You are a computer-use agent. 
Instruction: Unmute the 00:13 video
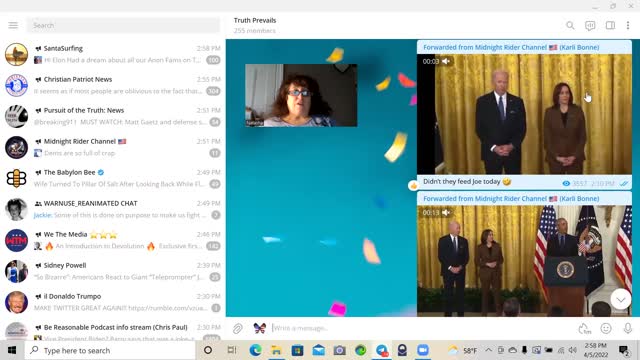(x=446, y=212)
